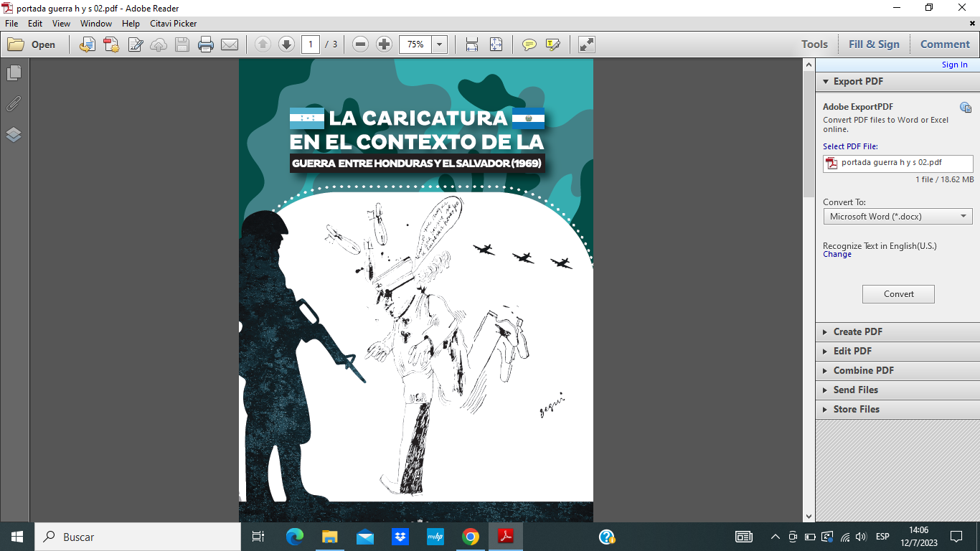Click the Print file icon
Image resolution: width=980 pixels, height=551 pixels.
206,44
